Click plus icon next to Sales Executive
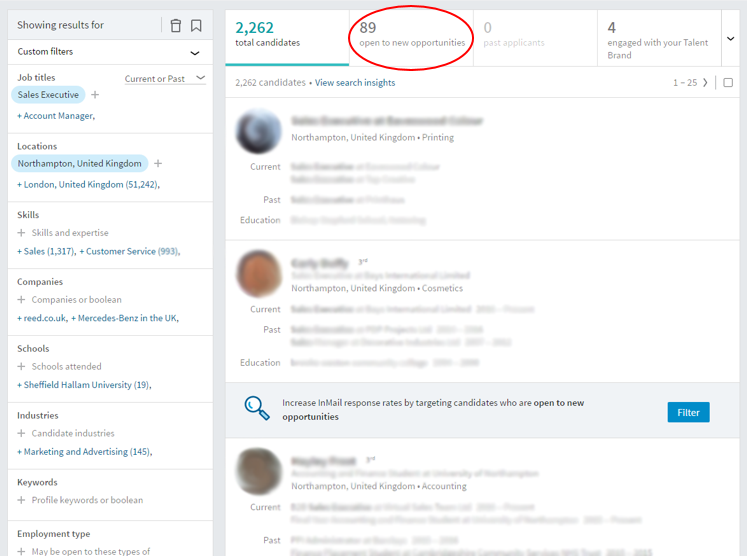Screen dimensions: 747x558 tap(95, 95)
